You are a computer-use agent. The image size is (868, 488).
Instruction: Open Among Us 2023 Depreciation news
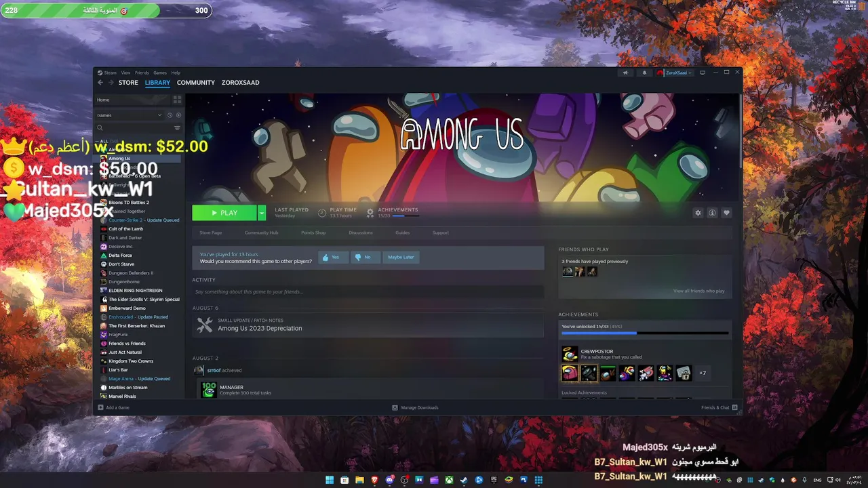tap(260, 329)
